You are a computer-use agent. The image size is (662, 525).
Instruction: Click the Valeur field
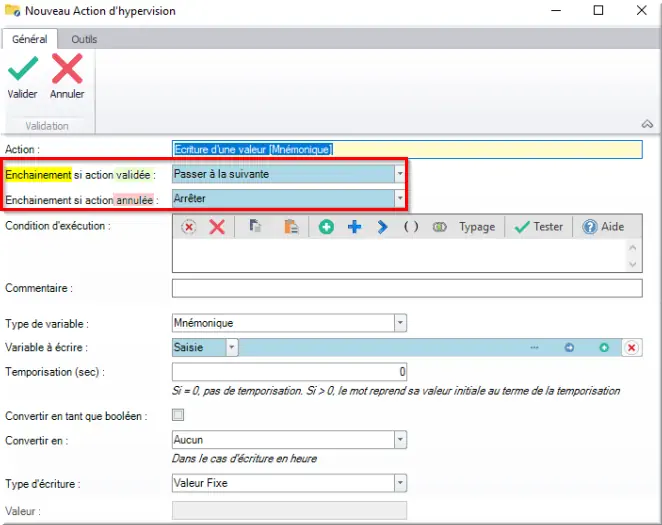point(289,510)
